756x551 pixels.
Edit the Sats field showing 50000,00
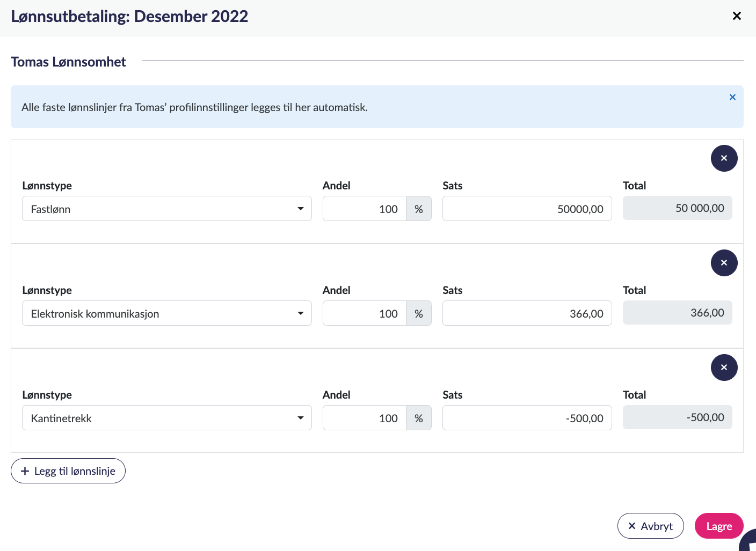[527, 209]
